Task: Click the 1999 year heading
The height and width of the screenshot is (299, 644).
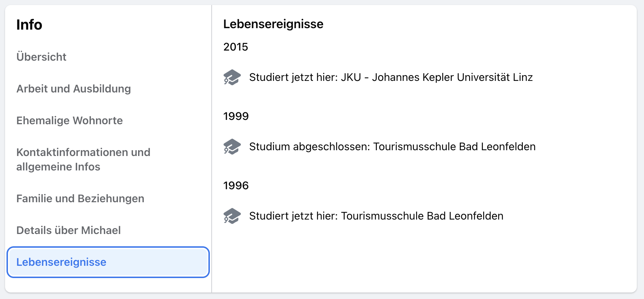Action: coord(236,116)
